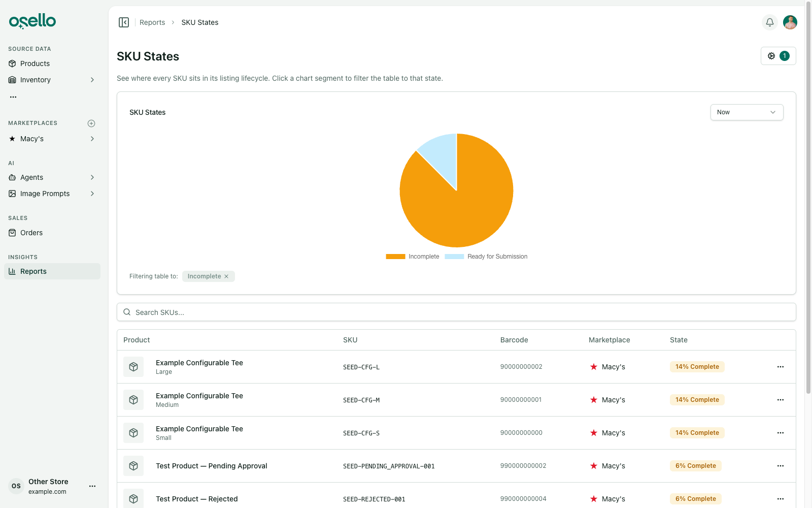Click the Products box icon in sidebar
812x508 pixels.
pos(12,63)
